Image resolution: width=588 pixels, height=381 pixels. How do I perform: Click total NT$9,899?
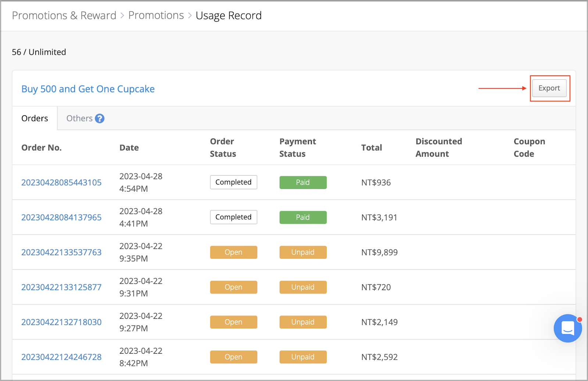pos(380,253)
